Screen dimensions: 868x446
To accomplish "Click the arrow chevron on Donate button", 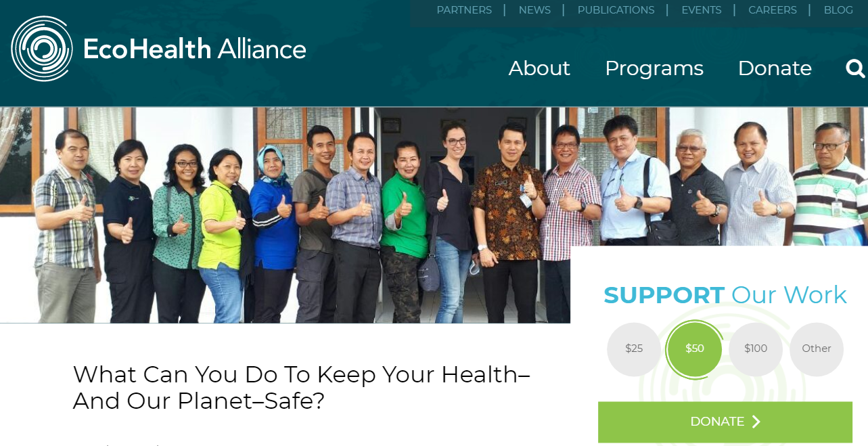I will (x=756, y=422).
